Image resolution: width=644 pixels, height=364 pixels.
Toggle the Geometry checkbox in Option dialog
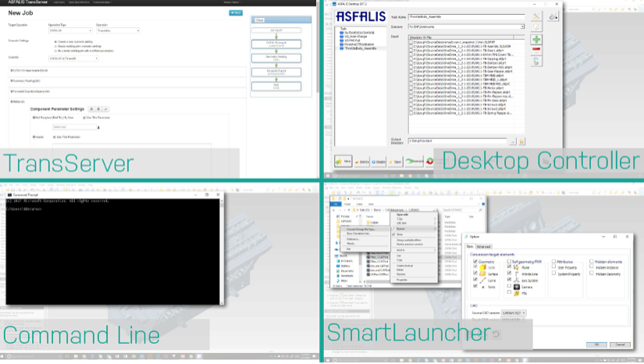coord(475,262)
